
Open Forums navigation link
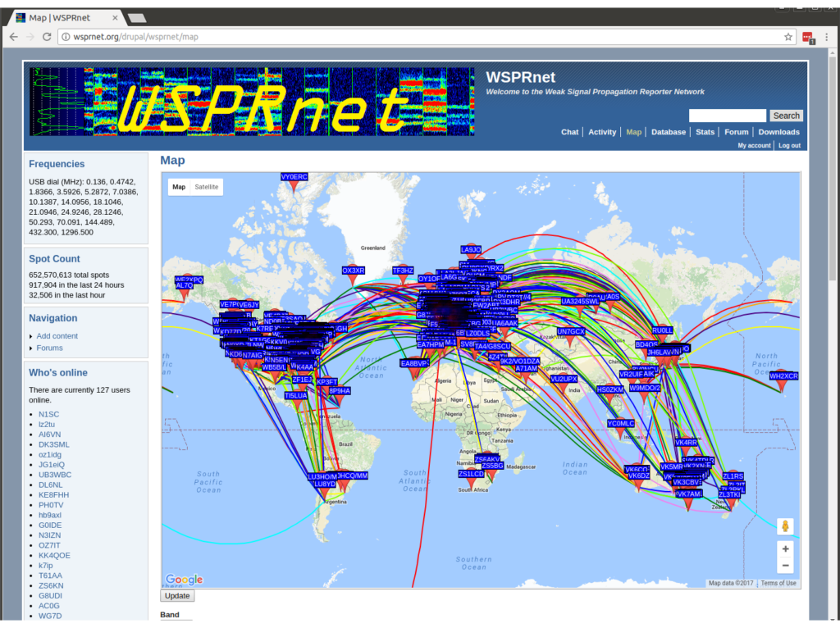pos(49,348)
